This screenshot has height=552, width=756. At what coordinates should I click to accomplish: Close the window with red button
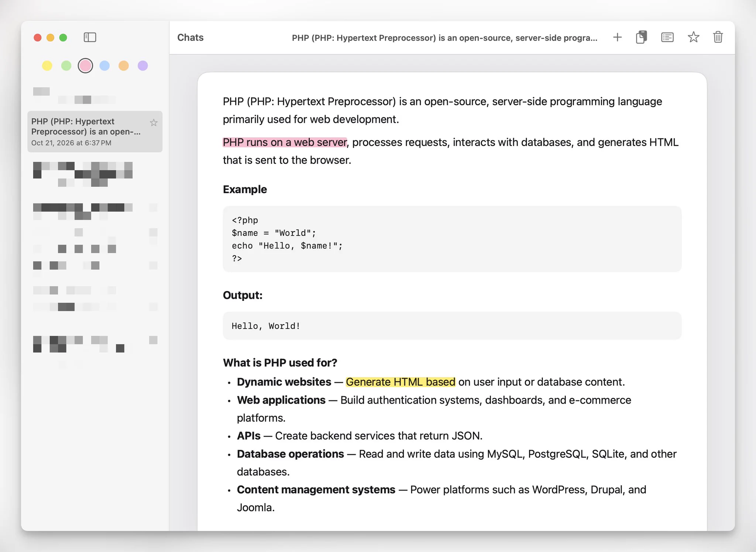tap(37, 37)
